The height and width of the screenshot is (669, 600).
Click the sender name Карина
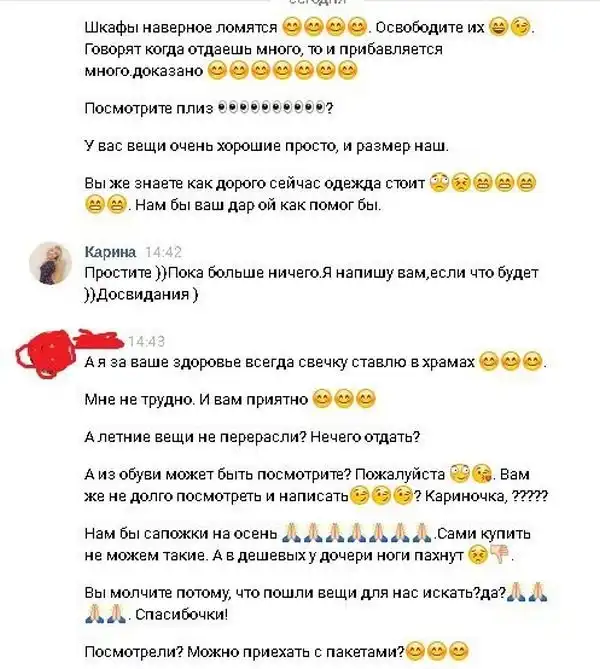pyautogui.click(x=110, y=252)
